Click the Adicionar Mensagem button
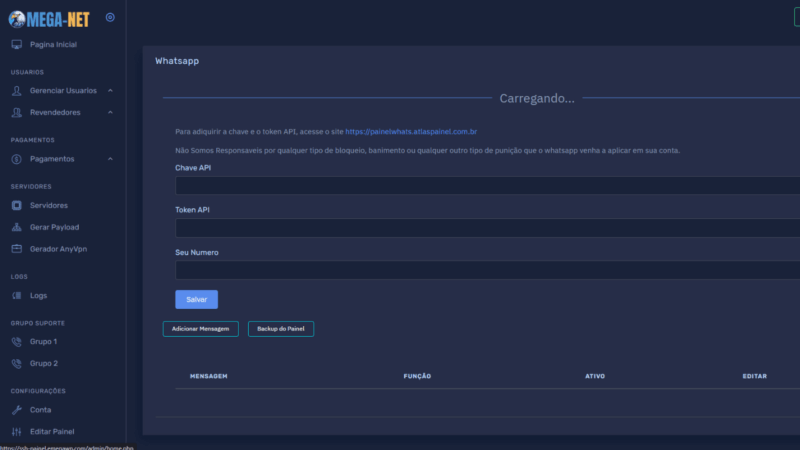Screen dimensions: 800x450 201,329
